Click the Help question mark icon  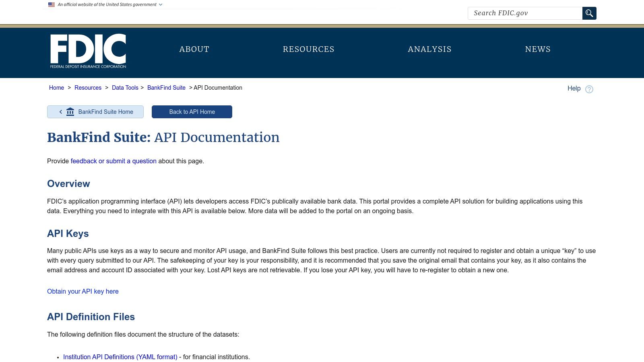[x=589, y=89]
